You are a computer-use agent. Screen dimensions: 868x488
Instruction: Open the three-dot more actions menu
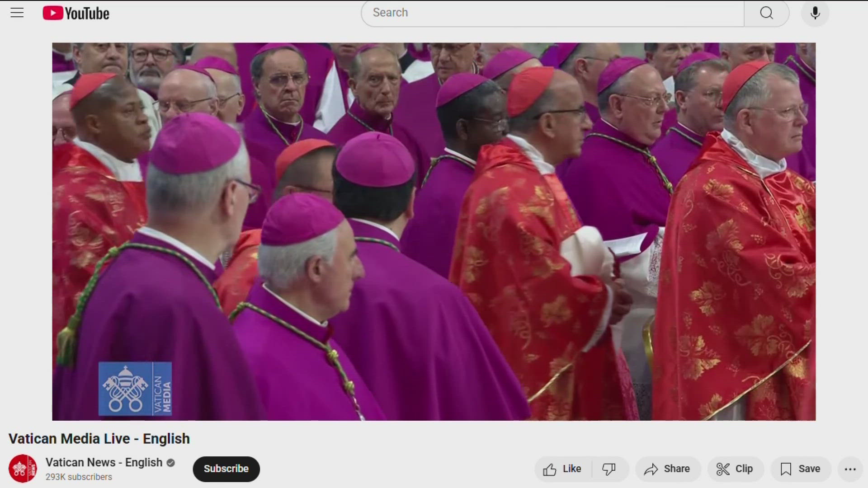850,469
